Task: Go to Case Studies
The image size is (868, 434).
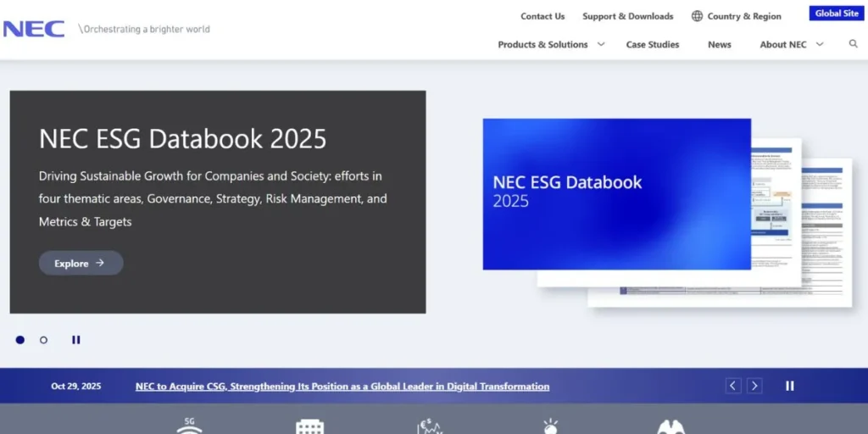Action: tap(652, 44)
